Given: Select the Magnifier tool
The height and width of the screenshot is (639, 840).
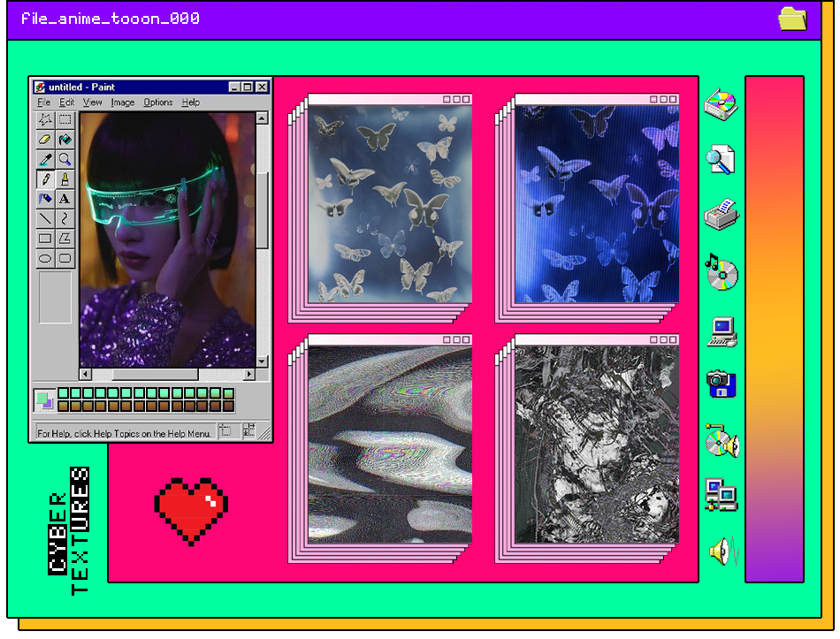Looking at the screenshot, I should coord(65,160).
